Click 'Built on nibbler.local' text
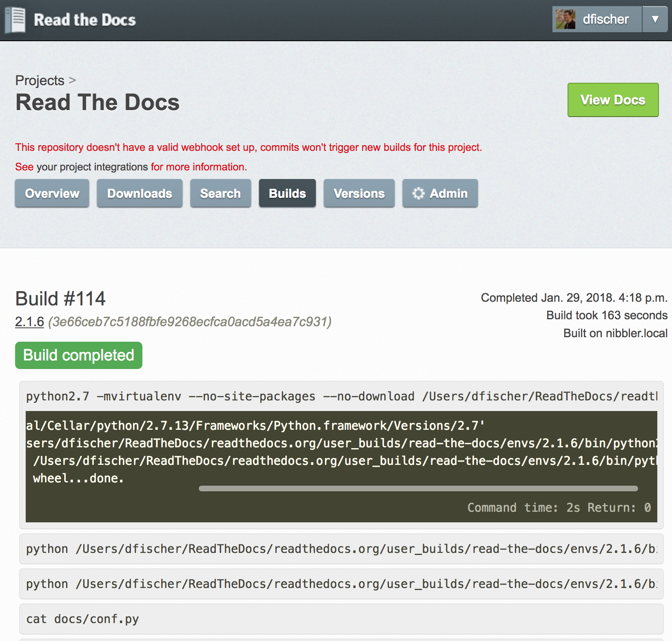672x641 pixels. [615, 333]
